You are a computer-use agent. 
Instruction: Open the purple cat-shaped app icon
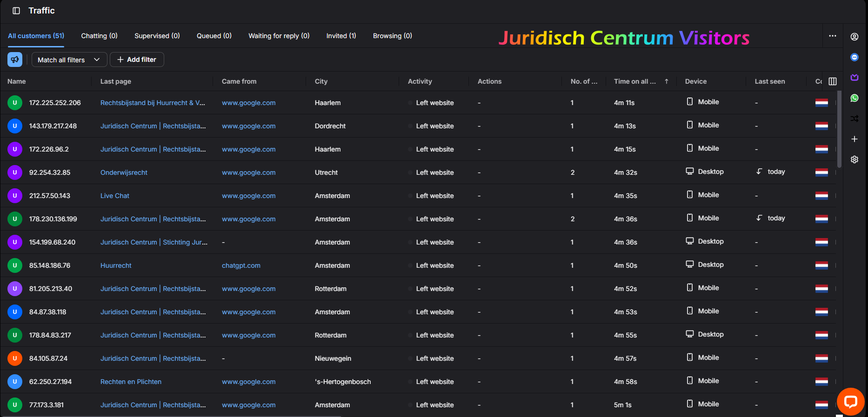click(x=855, y=78)
